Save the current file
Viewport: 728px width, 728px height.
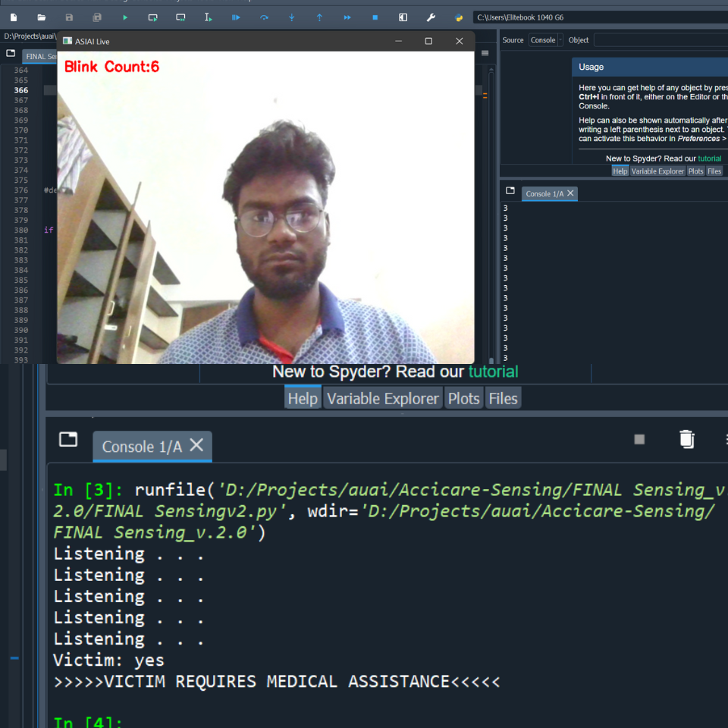pos(69,17)
